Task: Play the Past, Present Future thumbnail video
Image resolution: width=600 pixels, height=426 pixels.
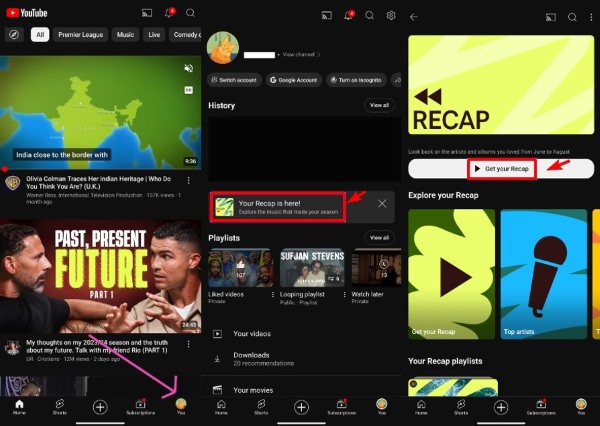Action: (x=101, y=276)
